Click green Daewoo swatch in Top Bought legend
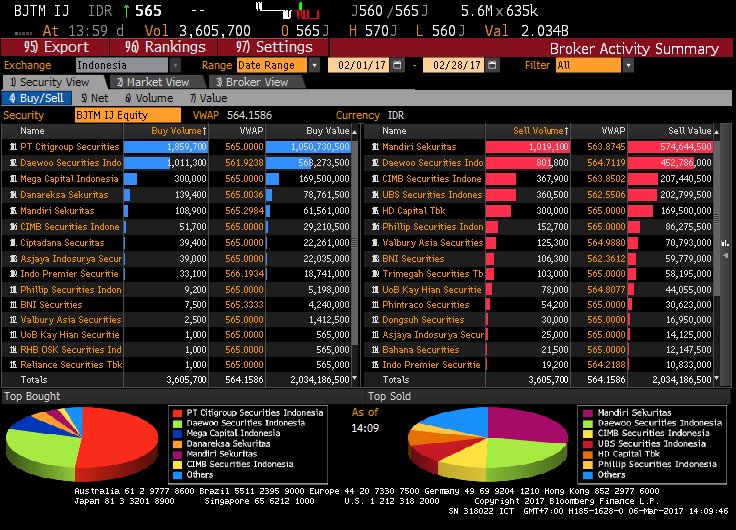The image size is (736, 530). pos(177,423)
